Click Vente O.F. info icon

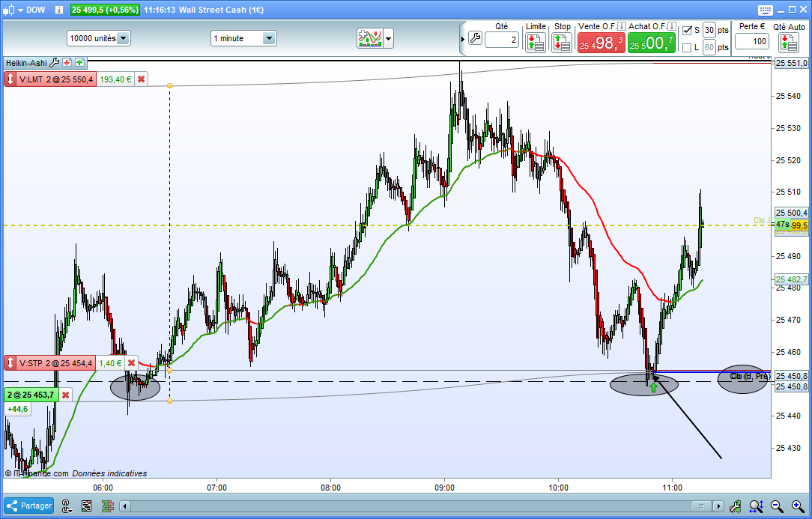(622, 26)
